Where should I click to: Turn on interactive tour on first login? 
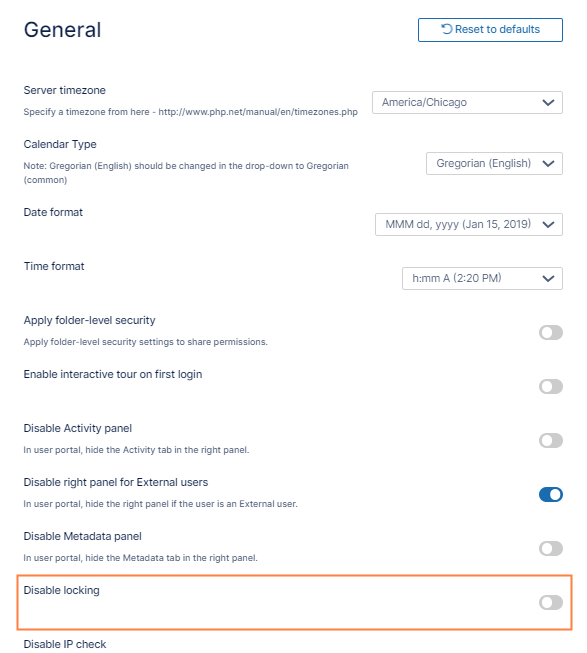tap(551, 386)
